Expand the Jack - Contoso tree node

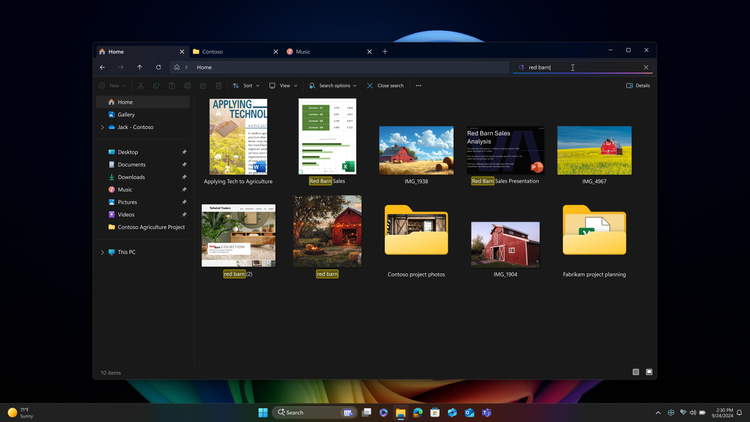[x=102, y=127]
